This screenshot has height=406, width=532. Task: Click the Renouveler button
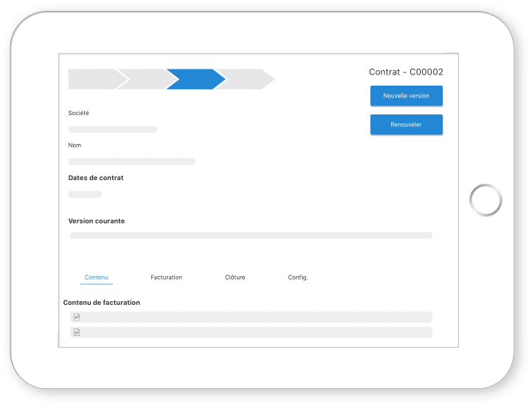tap(406, 125)
